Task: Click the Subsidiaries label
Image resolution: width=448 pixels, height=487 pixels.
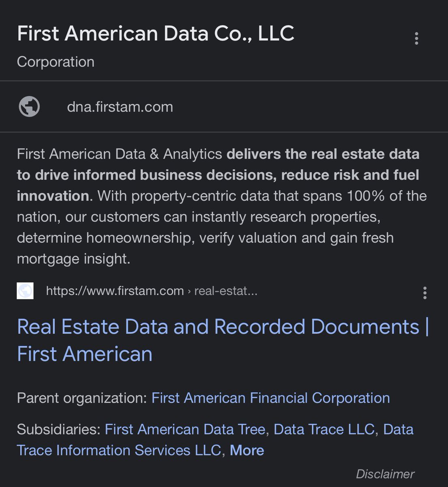Action: point(58,429)
